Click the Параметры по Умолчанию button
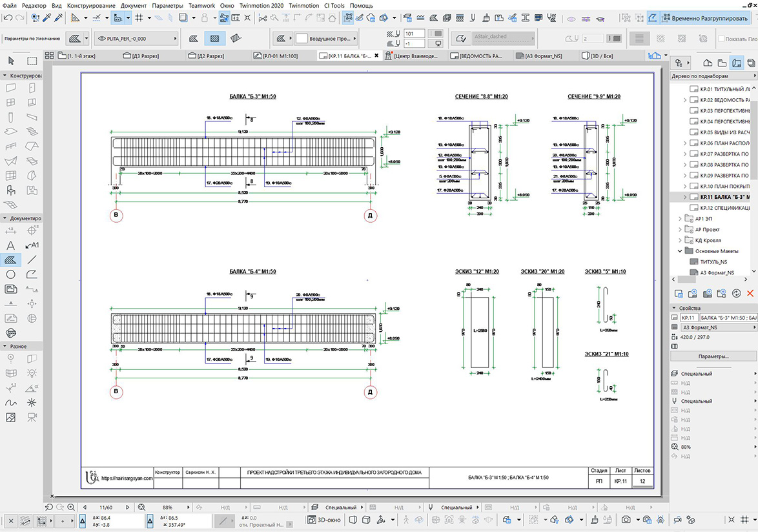The height and width of the screenshot is (532, 758). (x=32, y=39)
